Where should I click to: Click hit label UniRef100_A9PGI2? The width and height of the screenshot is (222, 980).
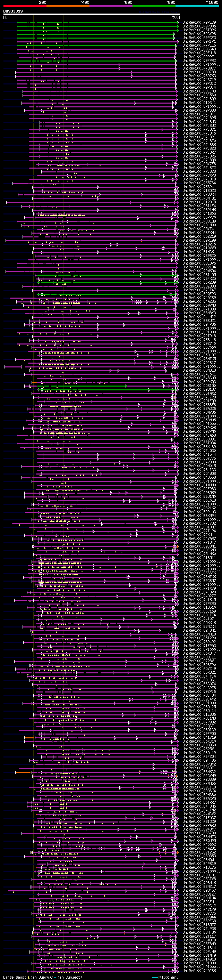coord(199,84)
